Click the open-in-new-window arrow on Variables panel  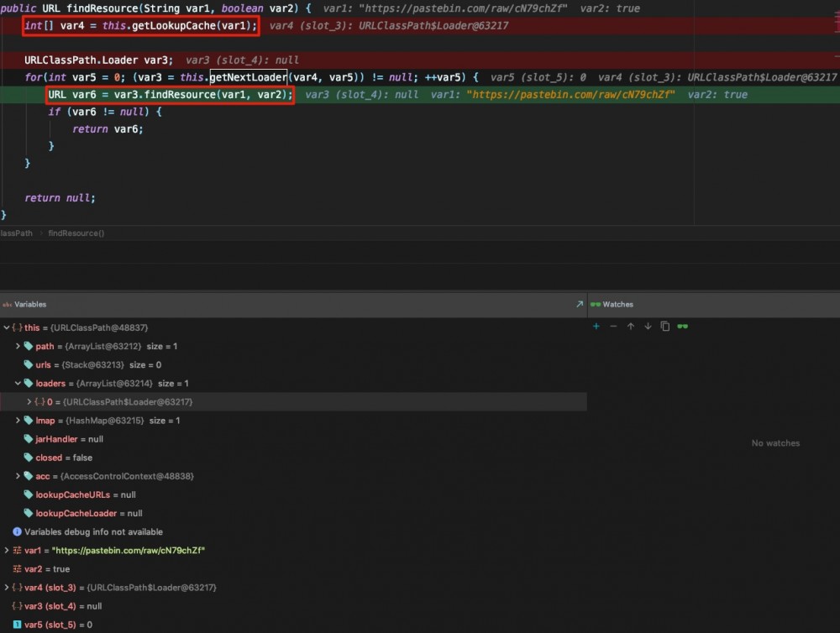[578, 304]
